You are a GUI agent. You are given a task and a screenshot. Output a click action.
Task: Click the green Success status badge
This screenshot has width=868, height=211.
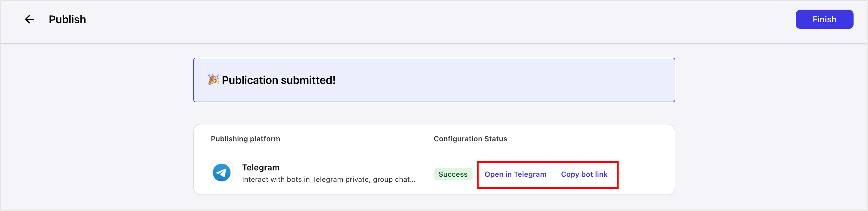click(453, 174)
